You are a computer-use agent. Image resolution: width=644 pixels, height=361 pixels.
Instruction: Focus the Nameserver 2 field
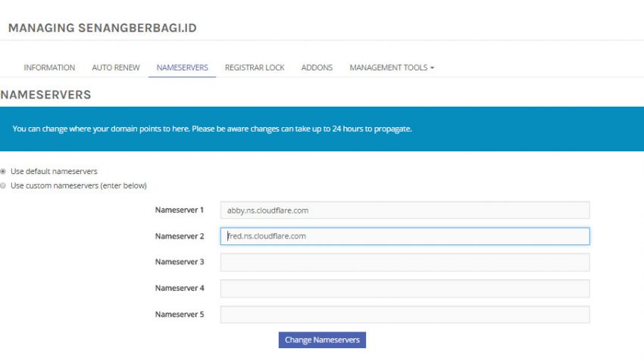tap(405, 236)
